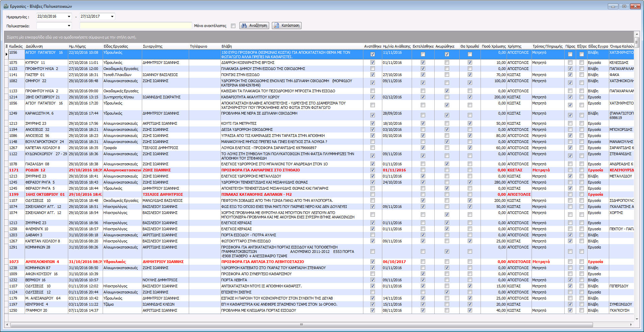644x332 pixels.
Task: Click the work type cell Γραφείο
Action: pos(110,148)
